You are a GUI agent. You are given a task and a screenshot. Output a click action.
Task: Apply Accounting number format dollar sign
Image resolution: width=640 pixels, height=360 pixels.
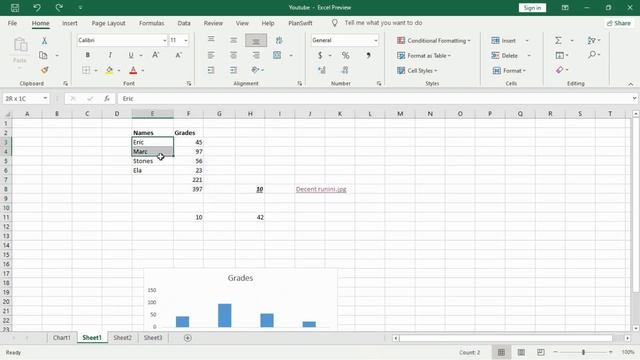click(x=320, y=55)
